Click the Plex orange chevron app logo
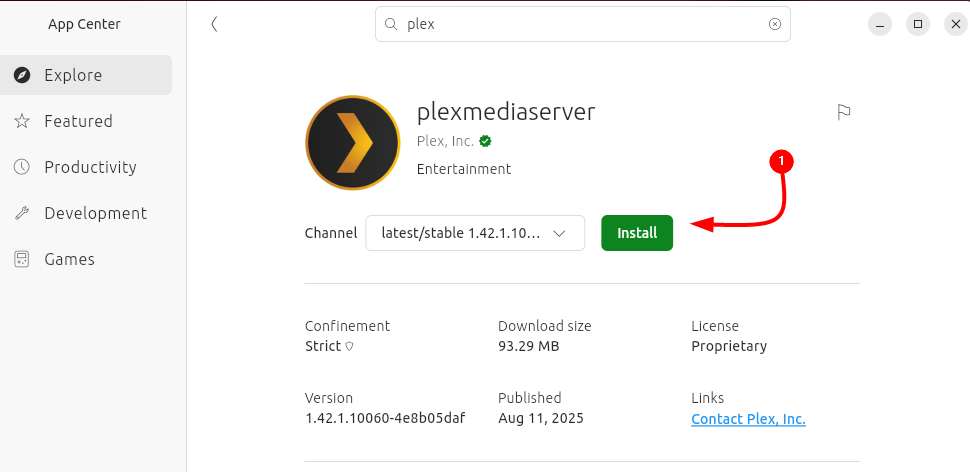970x472 pixels. pos(353,142)
